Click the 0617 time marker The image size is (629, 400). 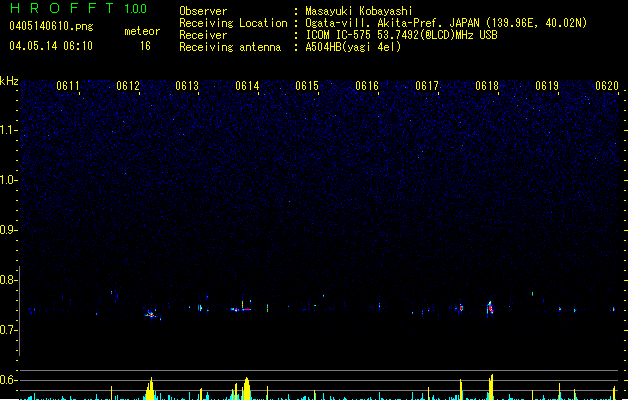click(x=427, y=86)
